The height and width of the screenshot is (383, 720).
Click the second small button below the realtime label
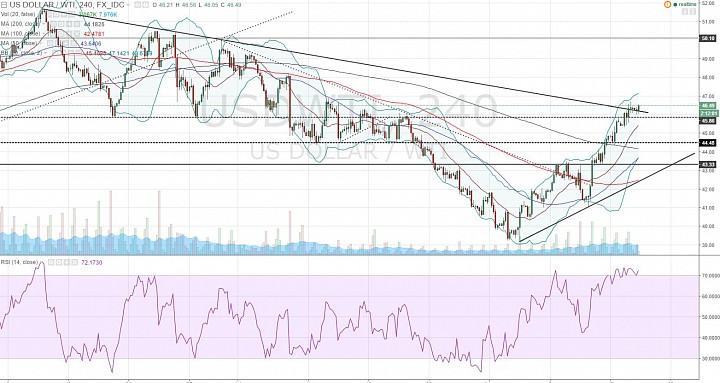coord(693,11)
